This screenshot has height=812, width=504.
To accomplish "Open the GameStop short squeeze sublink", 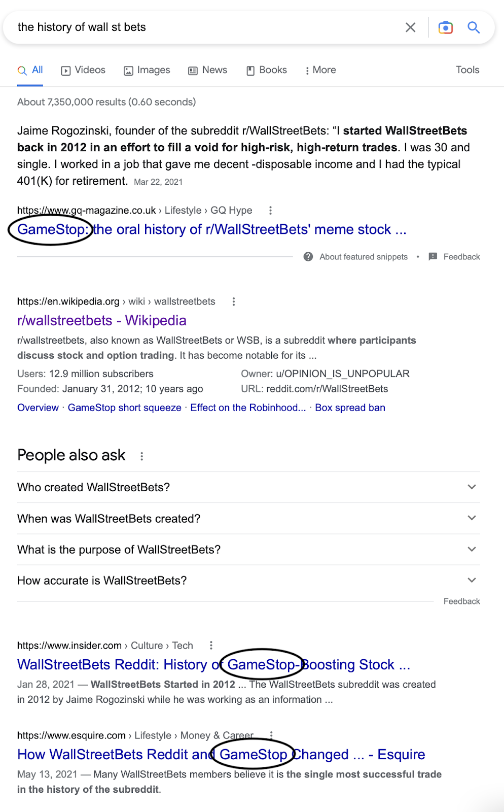I will (125, 408).
